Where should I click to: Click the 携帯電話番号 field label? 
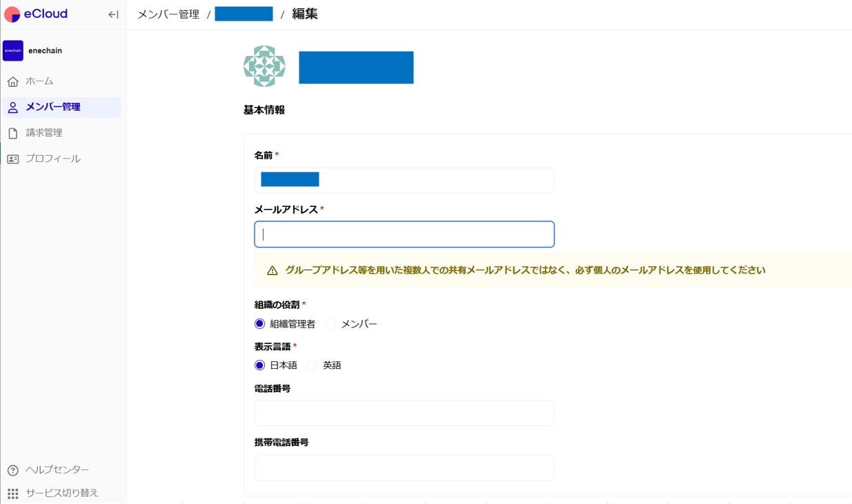coord(281,443)
